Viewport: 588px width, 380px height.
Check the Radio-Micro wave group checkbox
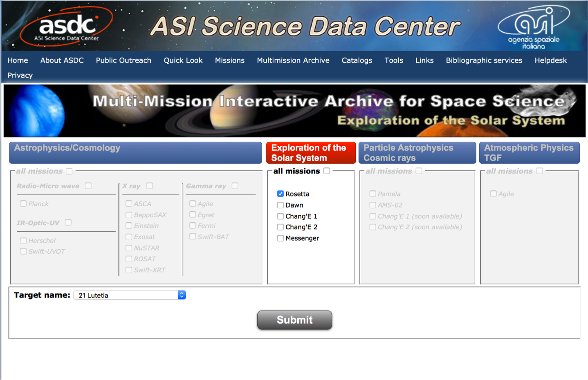pos(88,186)
